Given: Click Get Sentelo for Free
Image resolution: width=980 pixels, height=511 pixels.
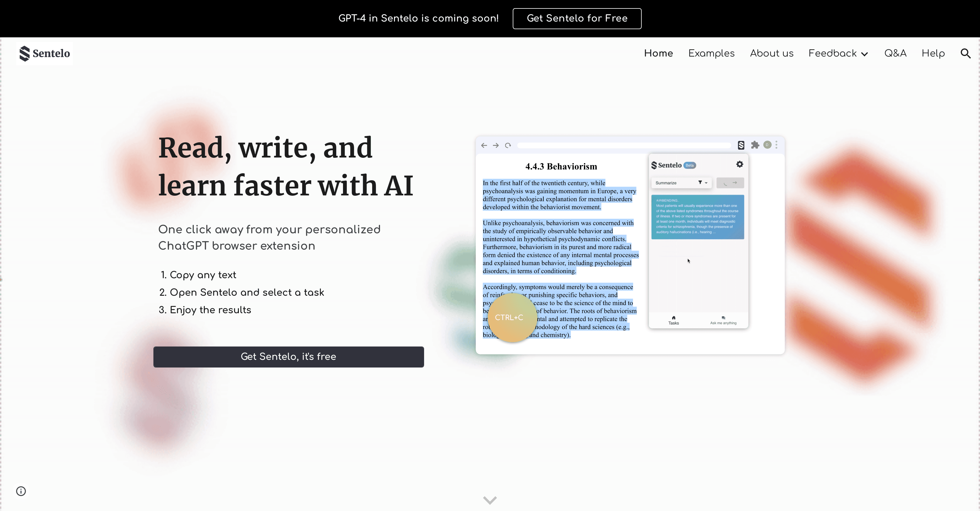Looking at the screenshot, I should point(577,18).
